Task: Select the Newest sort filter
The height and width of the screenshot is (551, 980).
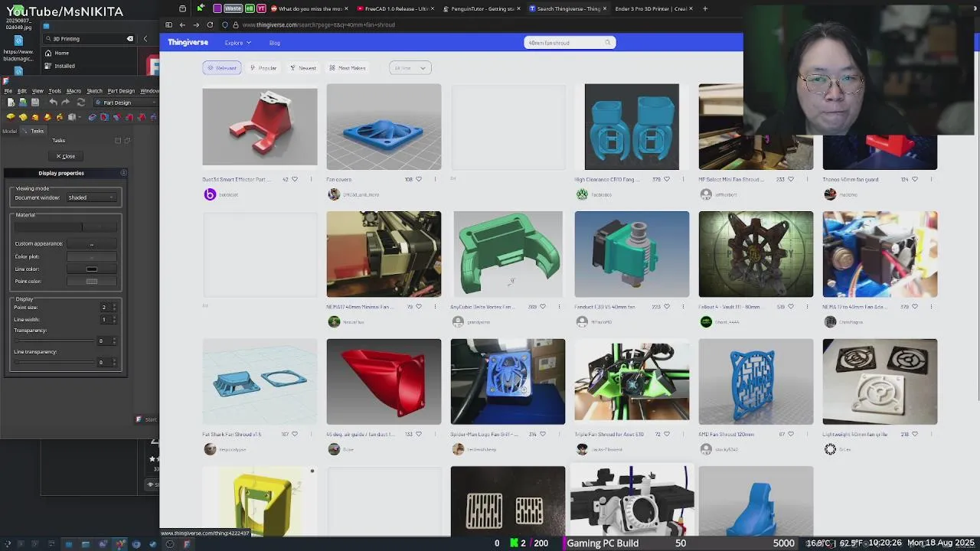Action: point(303,68)
